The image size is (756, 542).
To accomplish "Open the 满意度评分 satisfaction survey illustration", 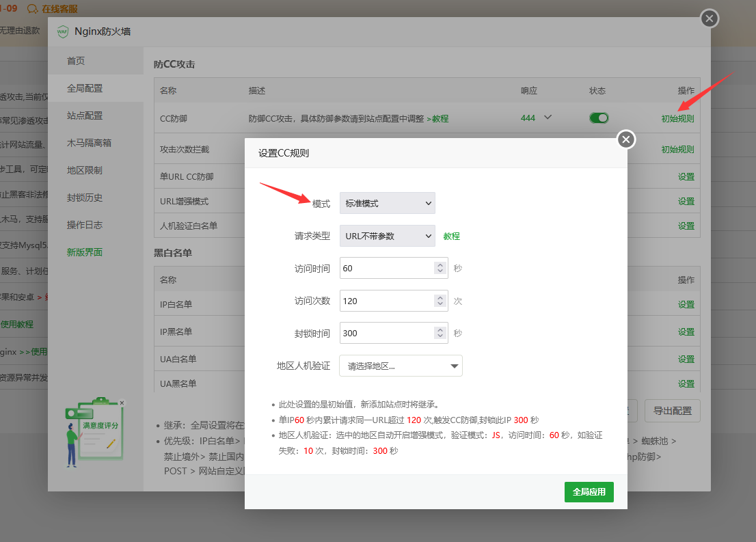I will pyautogui.click(x=95, y=432).
